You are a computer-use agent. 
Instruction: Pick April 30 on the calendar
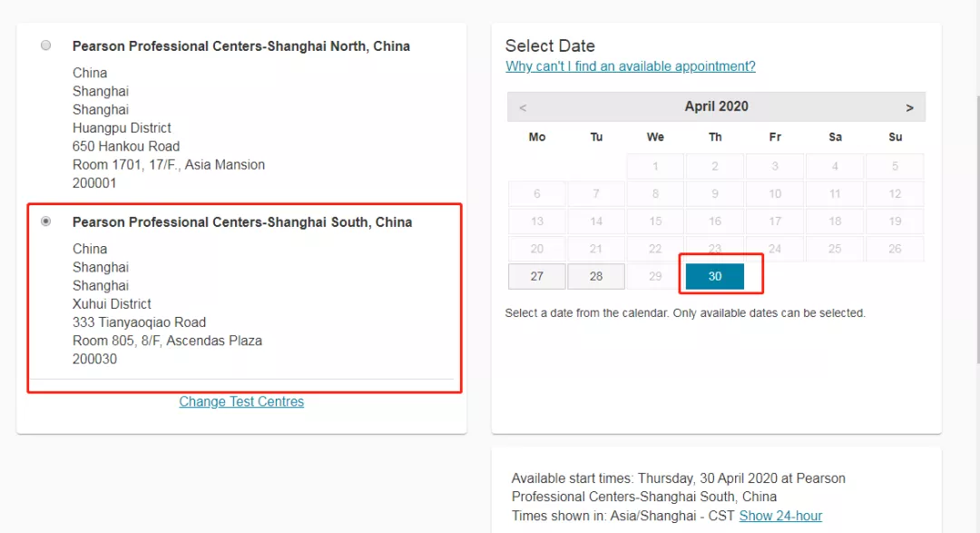click(715, 276)
